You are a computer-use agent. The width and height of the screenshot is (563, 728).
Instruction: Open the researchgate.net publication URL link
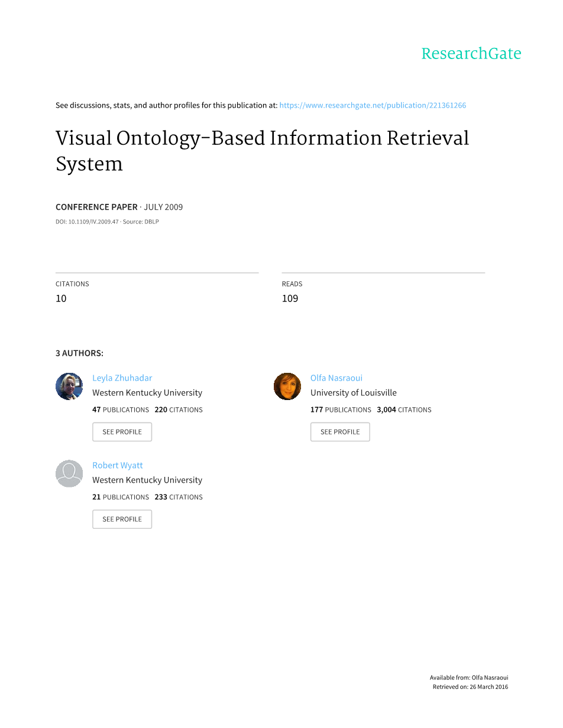(373, 105)
